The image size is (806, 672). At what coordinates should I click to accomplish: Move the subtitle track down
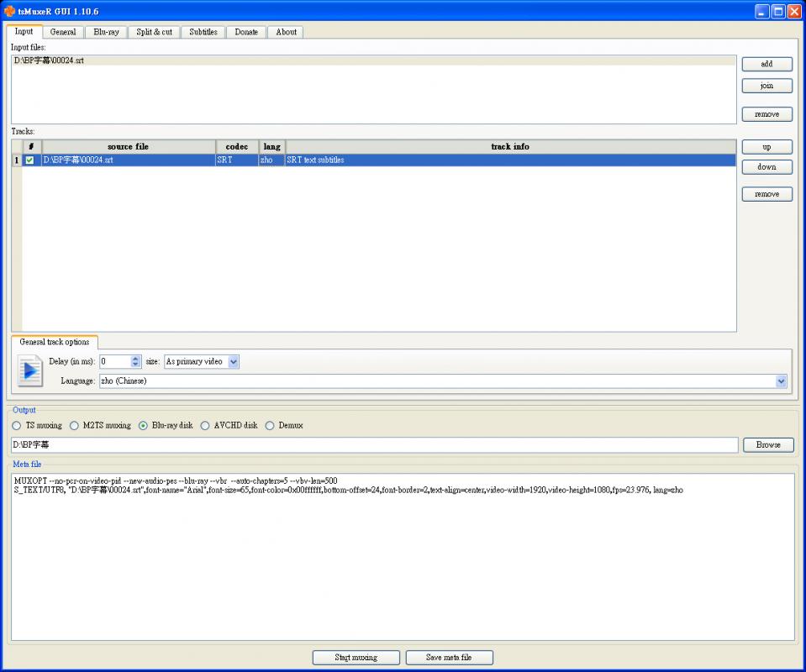pos(766,166)
